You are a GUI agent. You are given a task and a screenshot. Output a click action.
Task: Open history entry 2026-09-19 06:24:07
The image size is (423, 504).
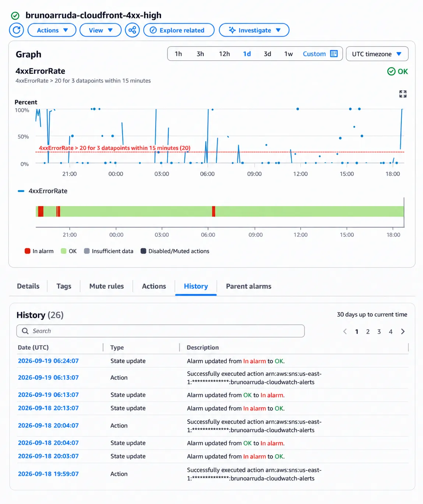click(x=48, y=361)
